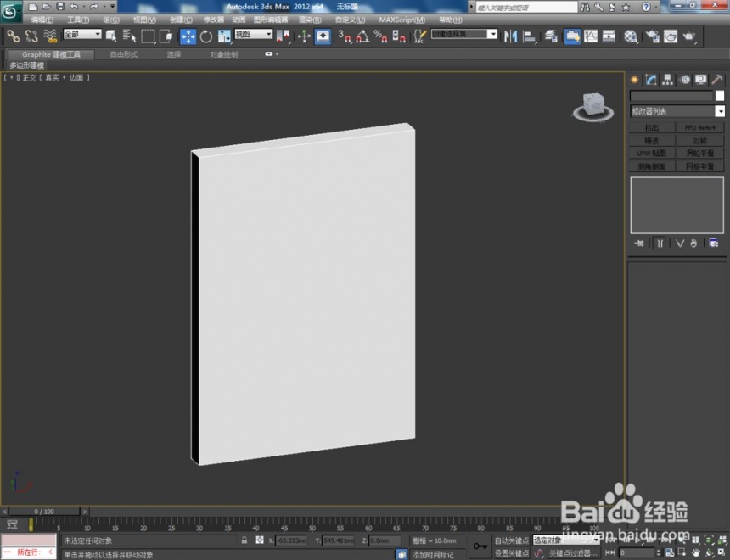730x560 pixels.
Task: Open the 修改器列表 modifier list dropdown
Action: coord(677,111)
